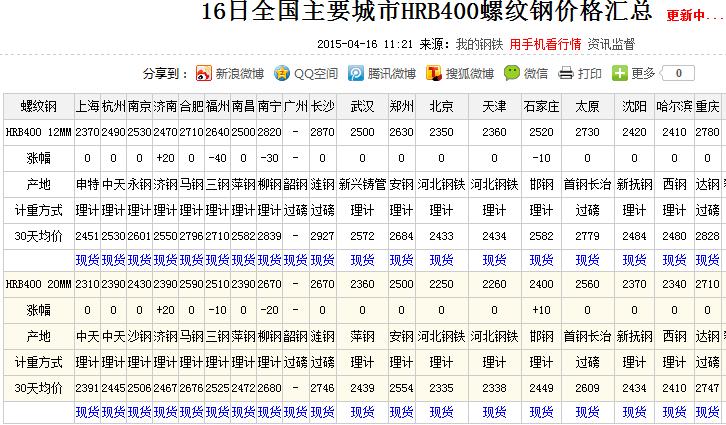Viewport: 726px width, 425px height.
Task: Click 30-day average 2927 for 长沙
Action: 322,236
